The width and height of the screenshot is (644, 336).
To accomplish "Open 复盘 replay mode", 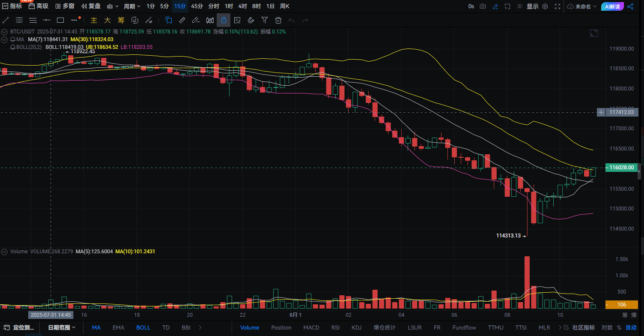I will pos(91,6).
